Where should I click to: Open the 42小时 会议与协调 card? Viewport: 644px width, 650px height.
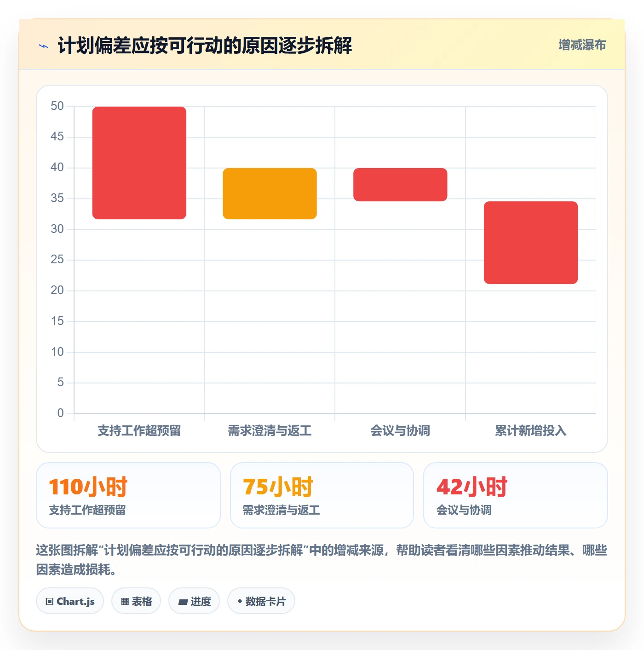(x=516, y=495)
